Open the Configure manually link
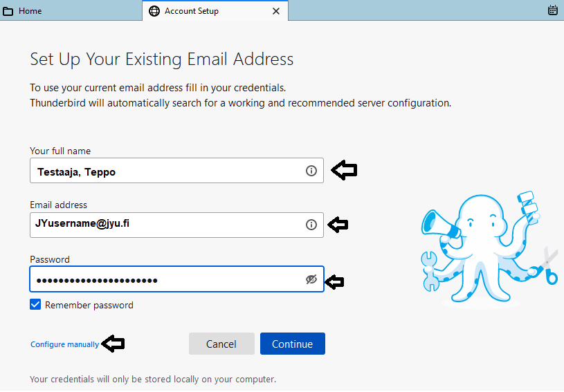564x392 pixels. (65, 344)
